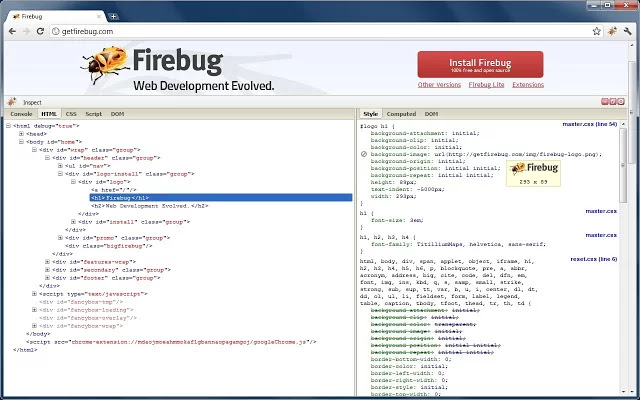Expand the script type="text/javascript" node
640x400 pixels.
pyautogui.click(x=34, y=294)
